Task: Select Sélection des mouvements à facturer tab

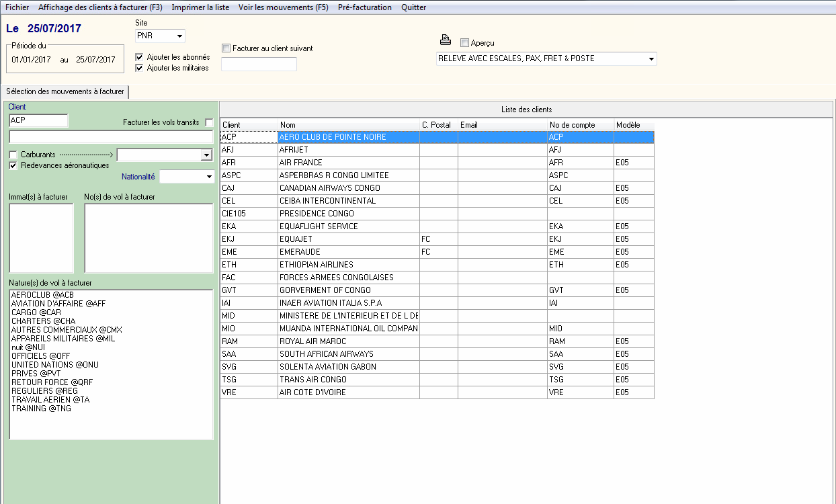Action: 65,91
